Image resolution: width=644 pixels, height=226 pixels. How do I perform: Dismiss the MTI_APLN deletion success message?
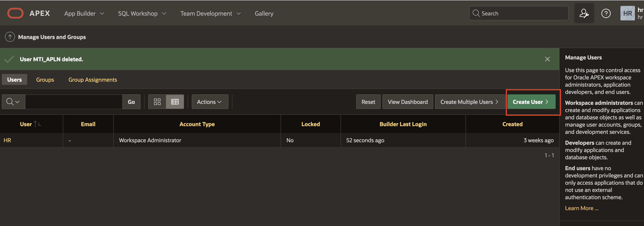coord(547,59)
